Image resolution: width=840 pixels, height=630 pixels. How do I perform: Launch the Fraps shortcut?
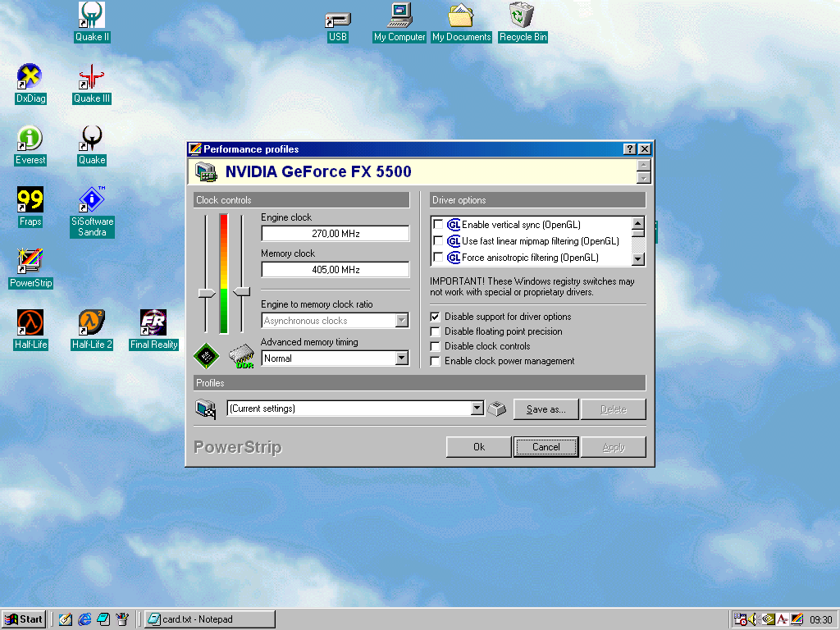pyautogui.click(x=30, y=200)
